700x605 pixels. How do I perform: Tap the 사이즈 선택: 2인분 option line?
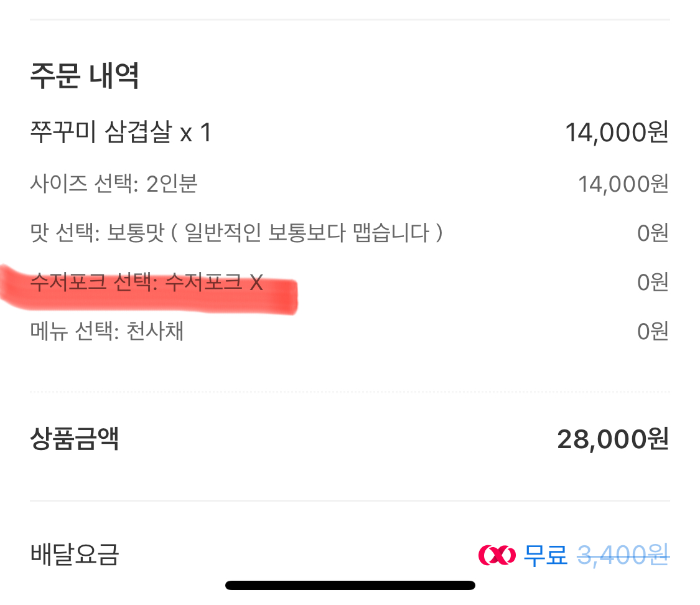tap(114, 184)
